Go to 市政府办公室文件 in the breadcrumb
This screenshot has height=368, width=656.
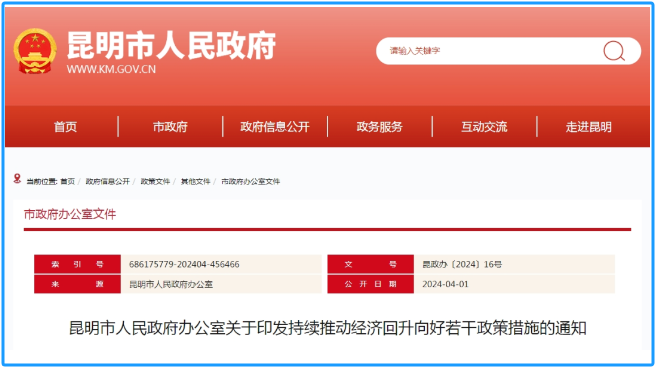click(251, 181)
